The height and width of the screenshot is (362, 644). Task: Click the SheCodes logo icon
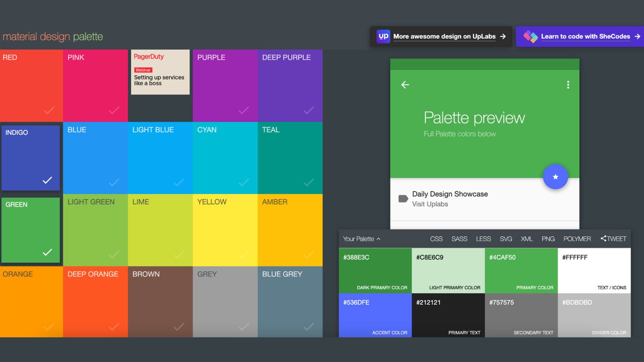530,36
